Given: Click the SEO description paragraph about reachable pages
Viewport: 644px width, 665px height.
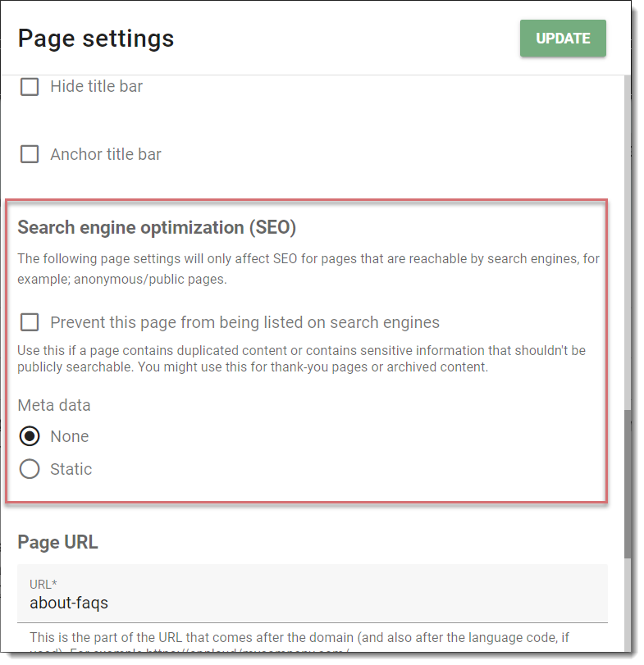Looking at the screenshot, I should click(x=308, y=269).
